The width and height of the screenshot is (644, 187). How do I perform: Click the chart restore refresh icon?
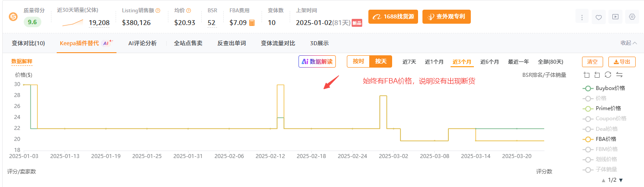608,75
